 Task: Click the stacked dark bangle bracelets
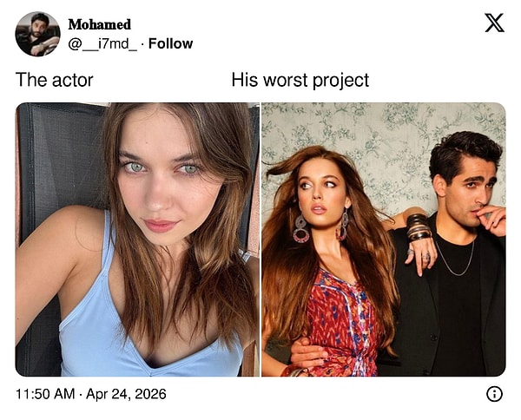(418, 227)
